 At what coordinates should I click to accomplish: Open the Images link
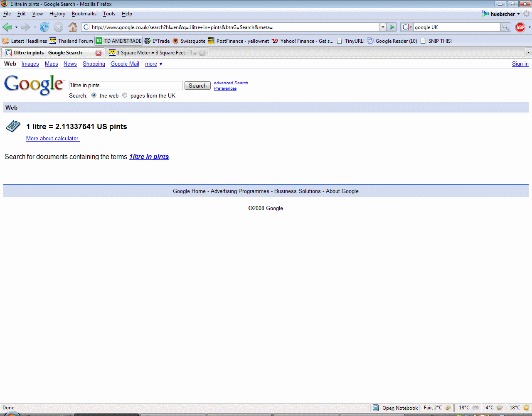pyautogui.click(x=30, y=64)
